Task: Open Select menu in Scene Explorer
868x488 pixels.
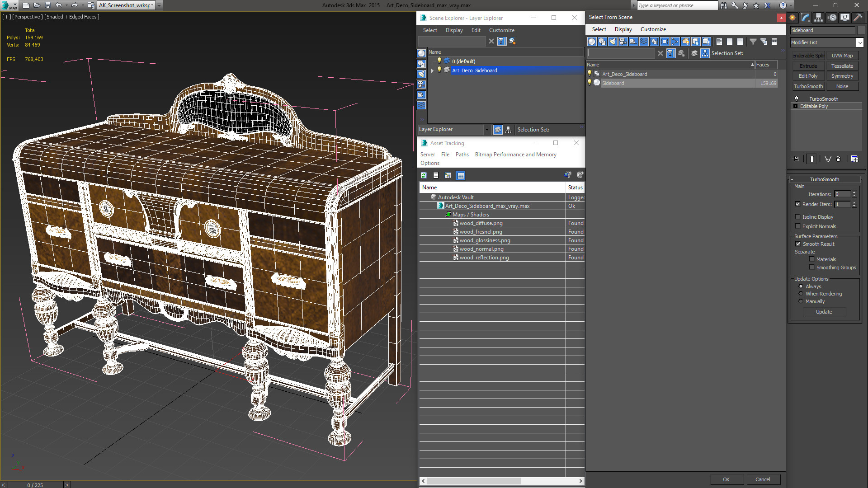Action: click(430, 30)
